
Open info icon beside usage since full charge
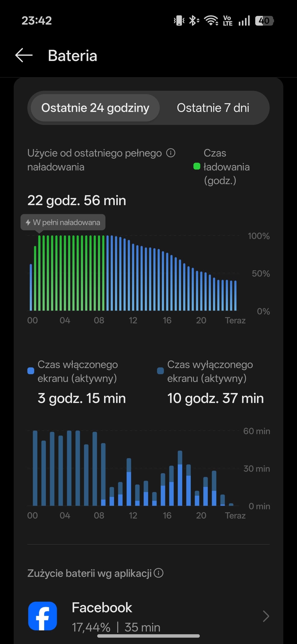coord(171,153)
